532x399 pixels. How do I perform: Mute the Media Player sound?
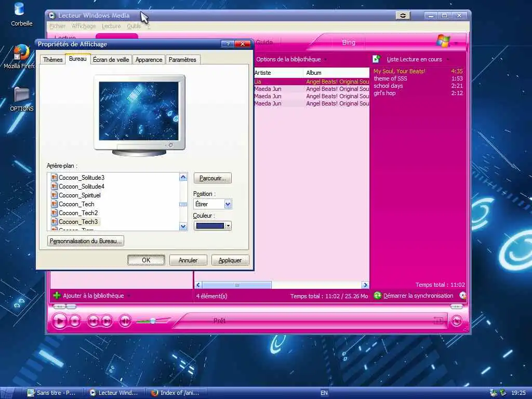tap(125, 321)
